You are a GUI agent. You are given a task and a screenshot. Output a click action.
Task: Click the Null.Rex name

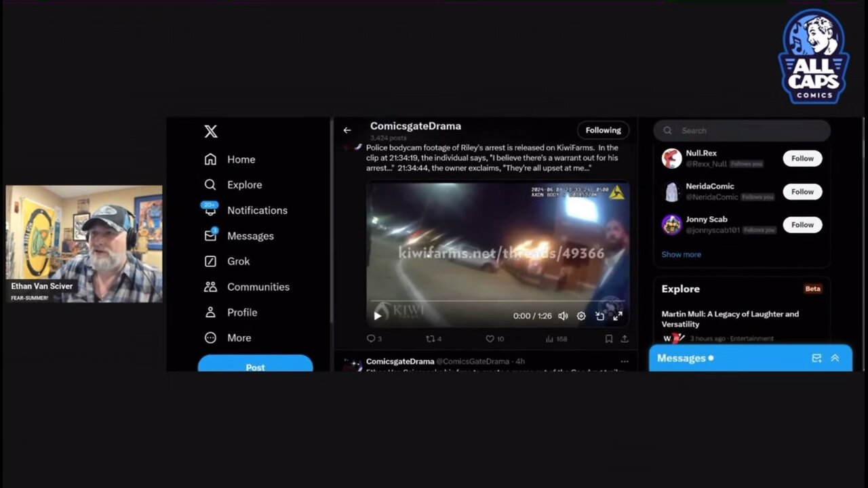click(701, 153)
